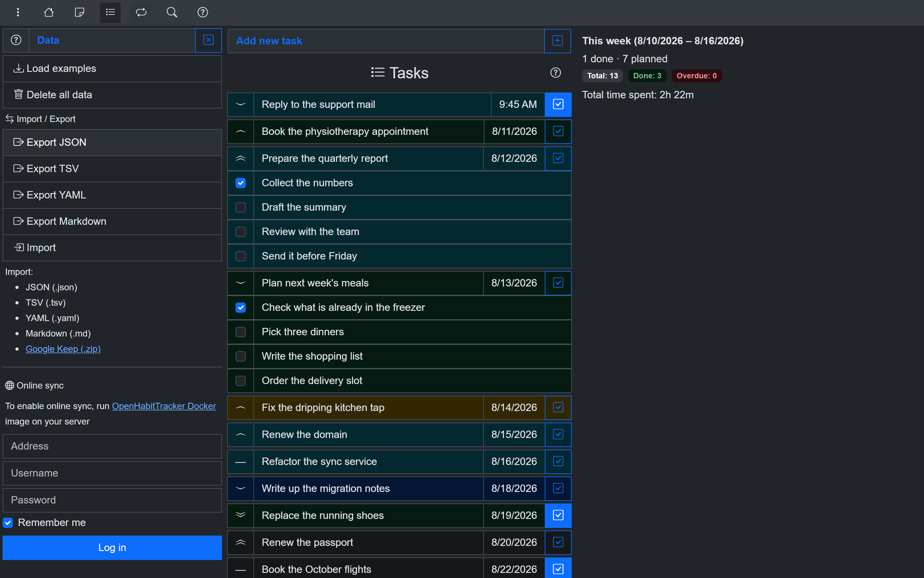The height and width of the screenshot is (578, 924).
Task: Open the help icon next to Tasks heading
Action: (555, 73)
